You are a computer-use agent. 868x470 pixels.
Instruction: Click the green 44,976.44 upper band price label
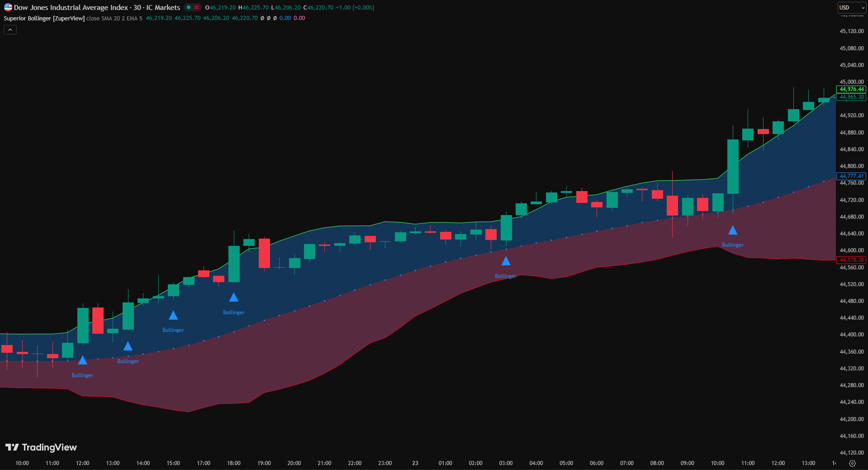tap(851, 89)
